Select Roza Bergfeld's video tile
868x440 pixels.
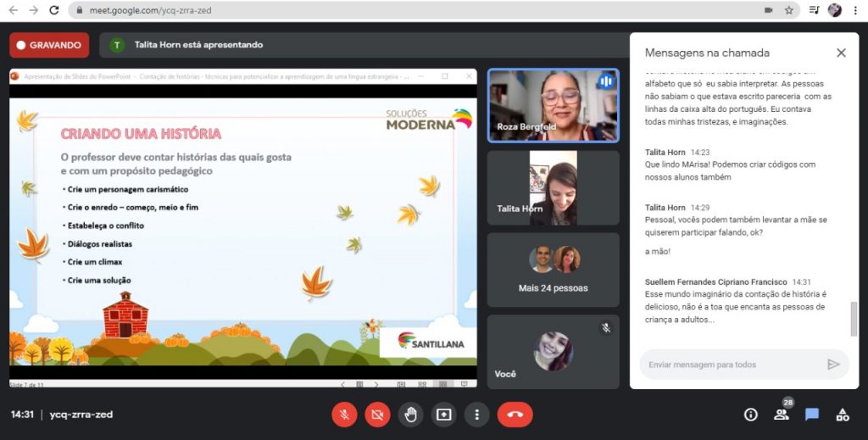[553, 105]
